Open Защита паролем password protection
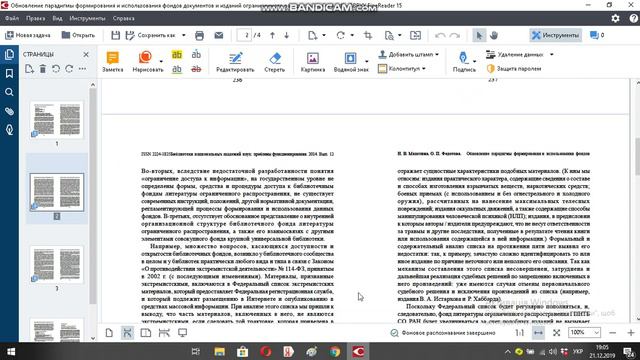The image size is (640, 360). click(514, 69)
